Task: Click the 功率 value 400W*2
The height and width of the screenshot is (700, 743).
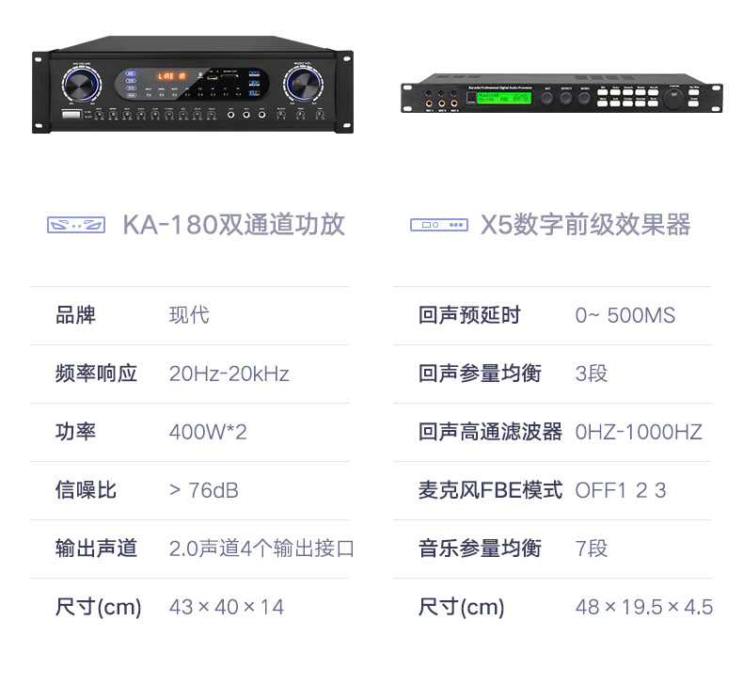Action: pos(208,432)
